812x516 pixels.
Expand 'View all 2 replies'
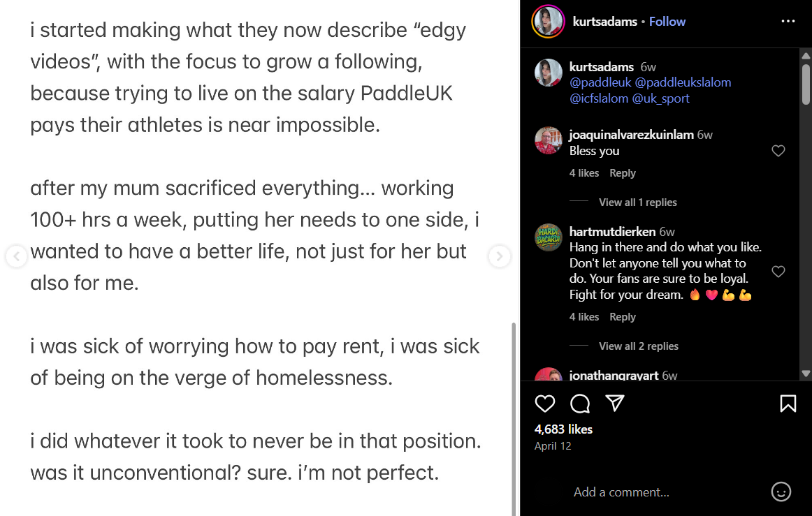(638, 346)
